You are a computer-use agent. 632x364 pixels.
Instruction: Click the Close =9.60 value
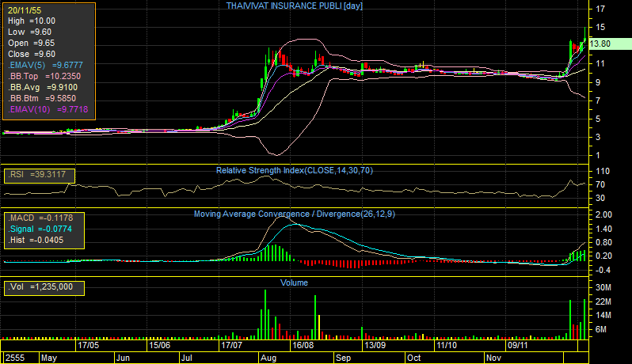point(32,54)
